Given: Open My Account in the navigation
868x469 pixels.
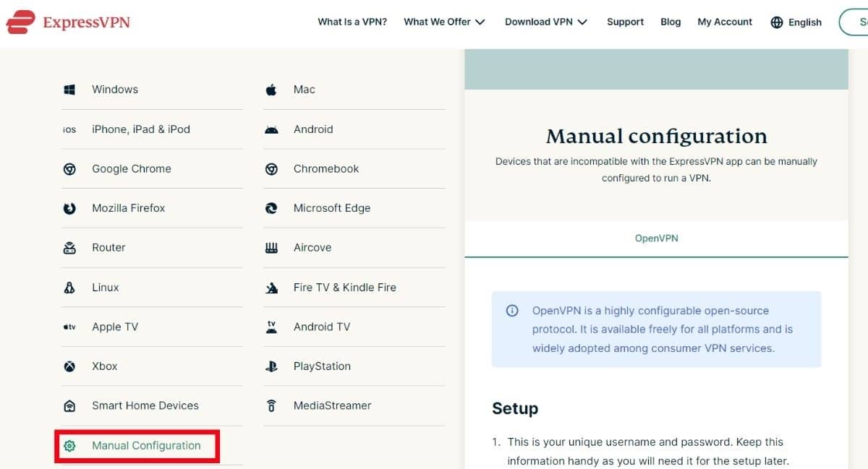Looking at the screenshot, I should 725,22.
